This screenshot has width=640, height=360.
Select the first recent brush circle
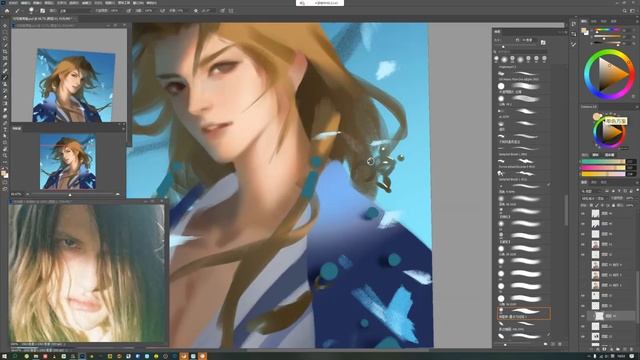pos(496,59)
